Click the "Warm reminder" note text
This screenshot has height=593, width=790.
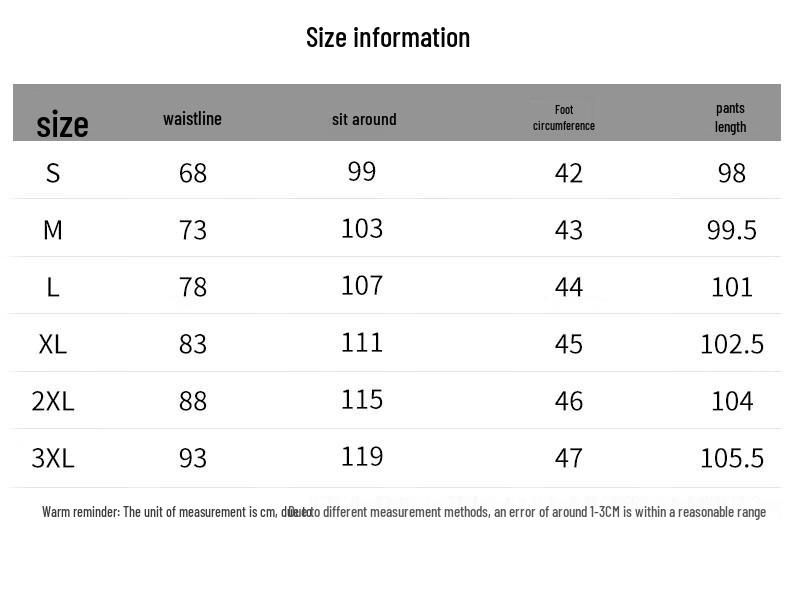(404, 512)
